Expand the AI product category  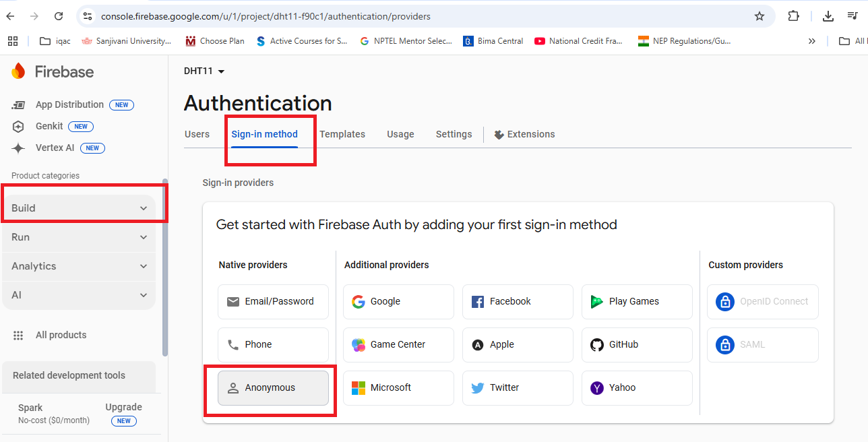(80, 295)
